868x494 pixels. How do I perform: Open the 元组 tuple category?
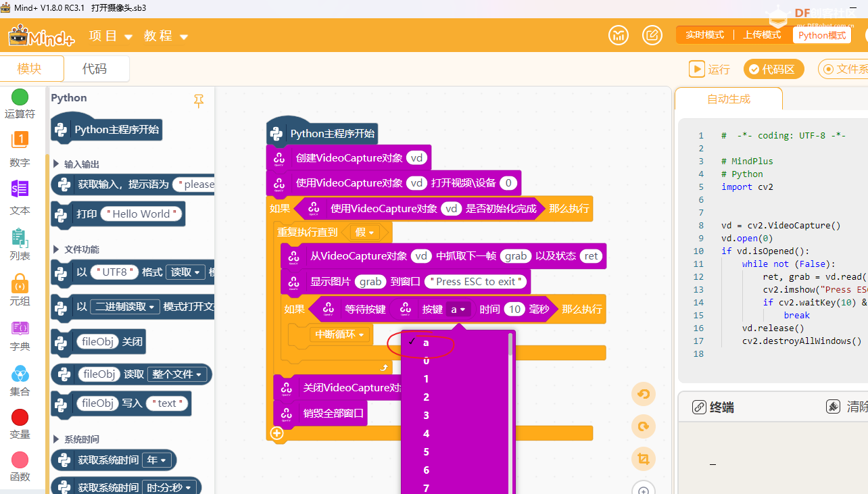pos(20,291)
